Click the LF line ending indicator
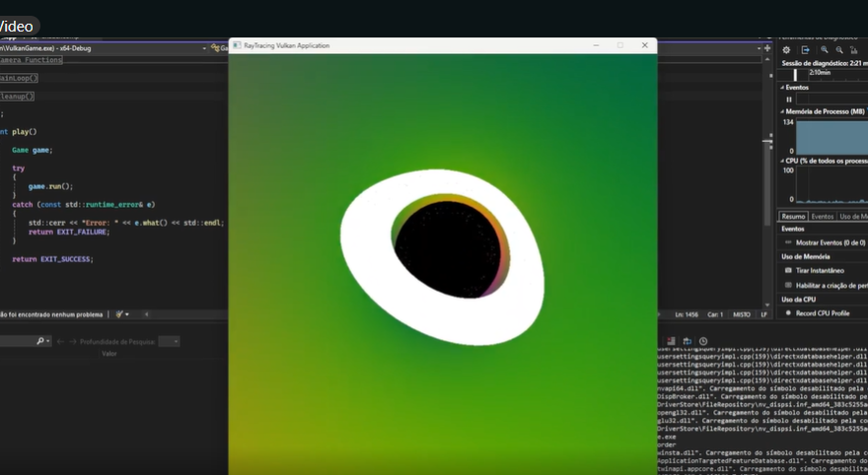This screenshot has height=475, width=868. (x=763, y=314)
